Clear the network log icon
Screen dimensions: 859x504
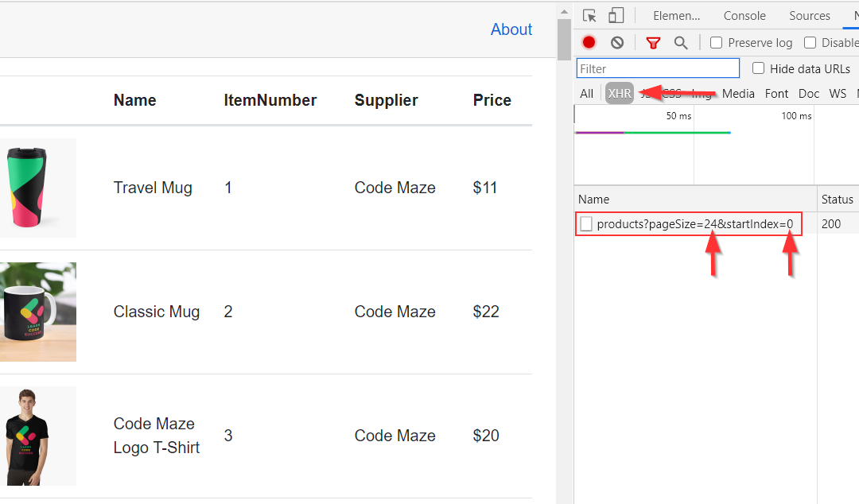617,43
